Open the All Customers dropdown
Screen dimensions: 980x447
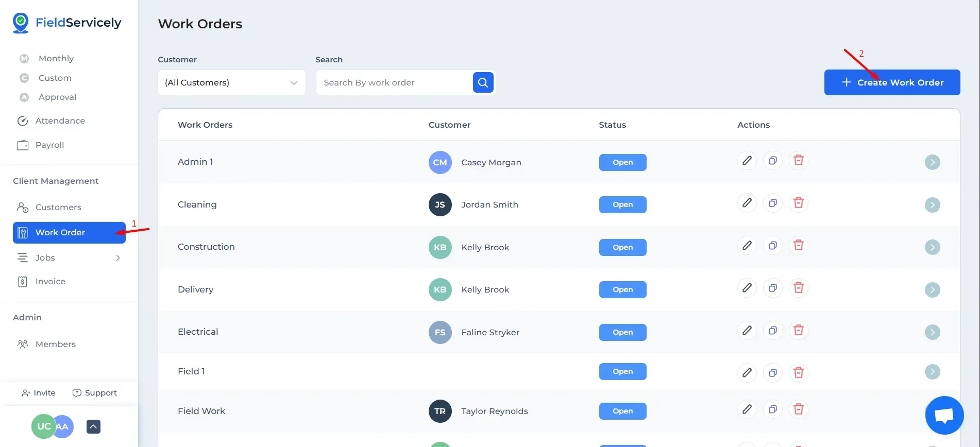231,82
